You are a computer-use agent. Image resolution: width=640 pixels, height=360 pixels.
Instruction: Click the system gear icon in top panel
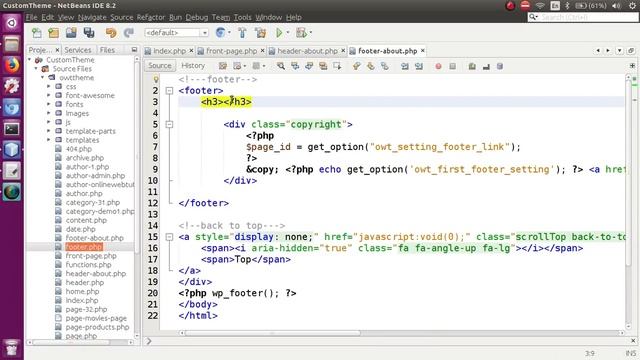[x=632, y=6]
